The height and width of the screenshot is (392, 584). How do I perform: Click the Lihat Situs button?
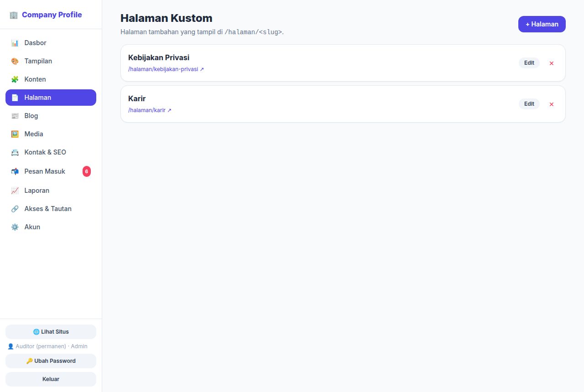point(51,332)
